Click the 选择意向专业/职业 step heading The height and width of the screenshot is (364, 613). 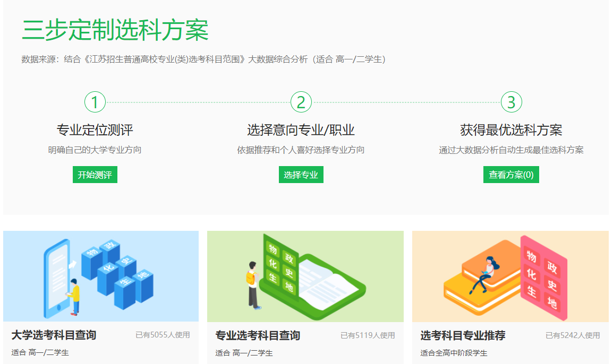pos(301,130)
